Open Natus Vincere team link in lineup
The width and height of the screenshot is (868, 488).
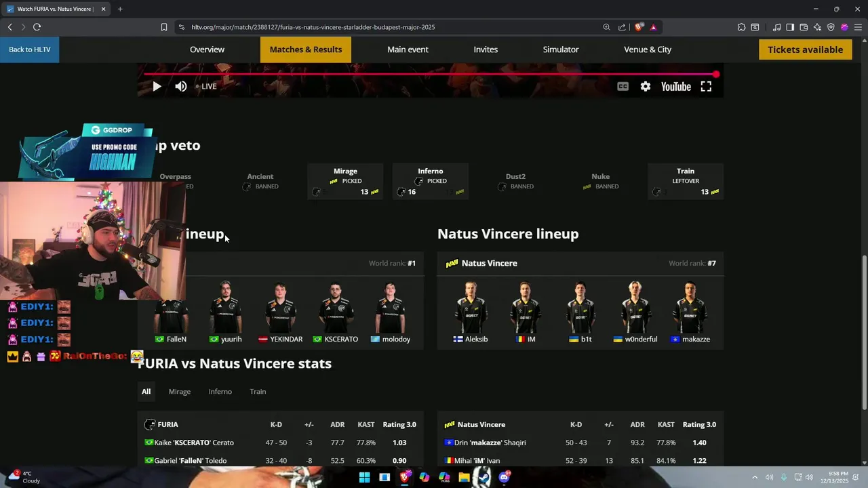(489, 263)
